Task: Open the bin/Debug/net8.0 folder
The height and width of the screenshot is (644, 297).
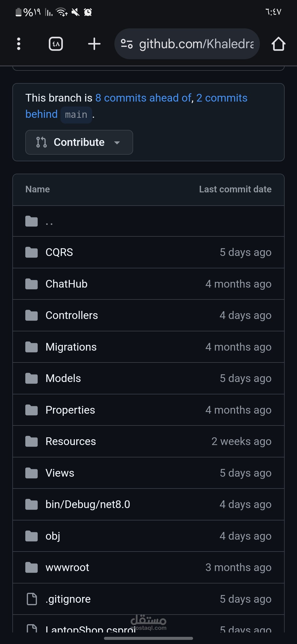Action: coord(88,504)
